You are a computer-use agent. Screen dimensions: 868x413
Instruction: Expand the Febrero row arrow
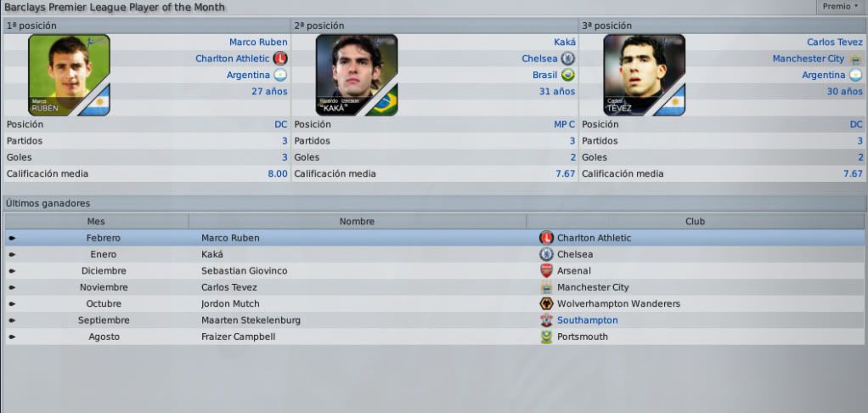pyautogui.click(x=12, y=238)
